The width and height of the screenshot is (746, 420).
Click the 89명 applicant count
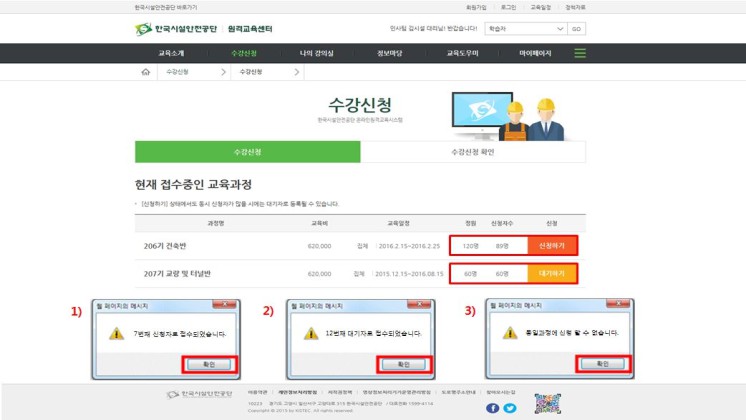pyautogui.click(x=502, y=246)
